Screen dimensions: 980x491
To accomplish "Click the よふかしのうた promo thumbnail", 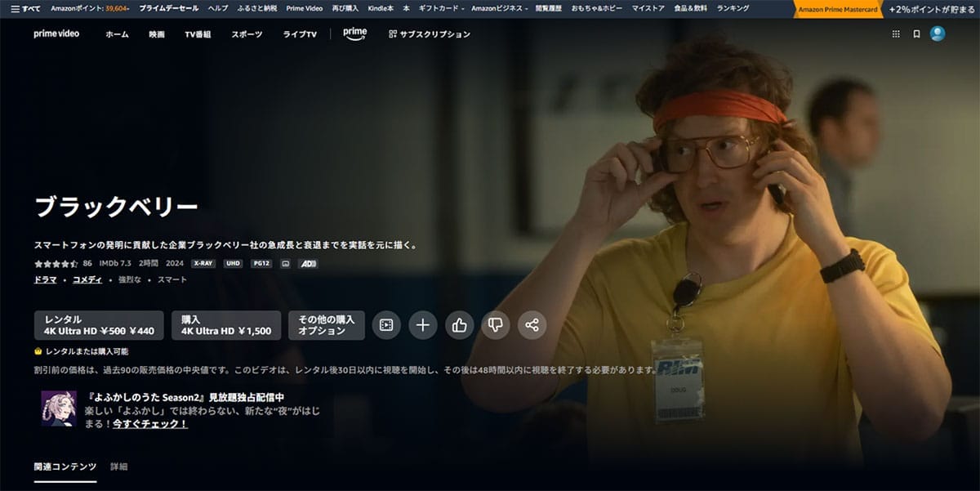I will pos(59,408).
